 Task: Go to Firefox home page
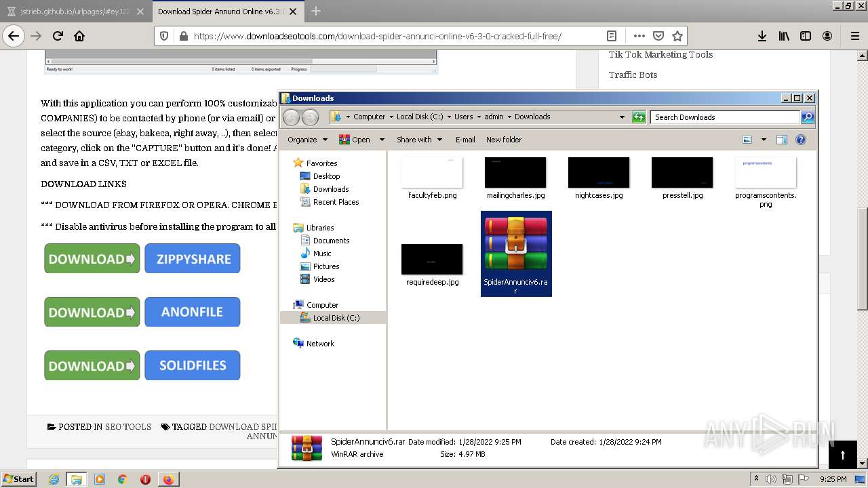[79, 36]
